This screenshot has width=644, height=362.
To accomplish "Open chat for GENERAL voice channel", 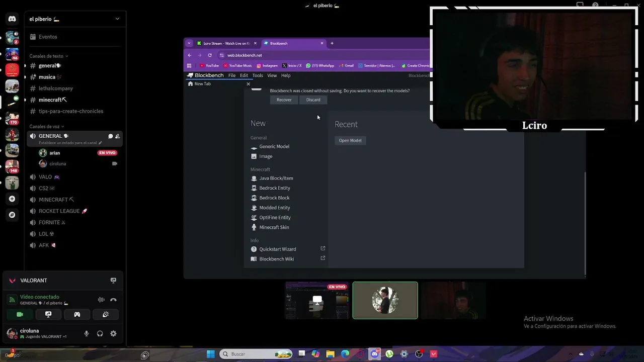I will pos(111,136).
